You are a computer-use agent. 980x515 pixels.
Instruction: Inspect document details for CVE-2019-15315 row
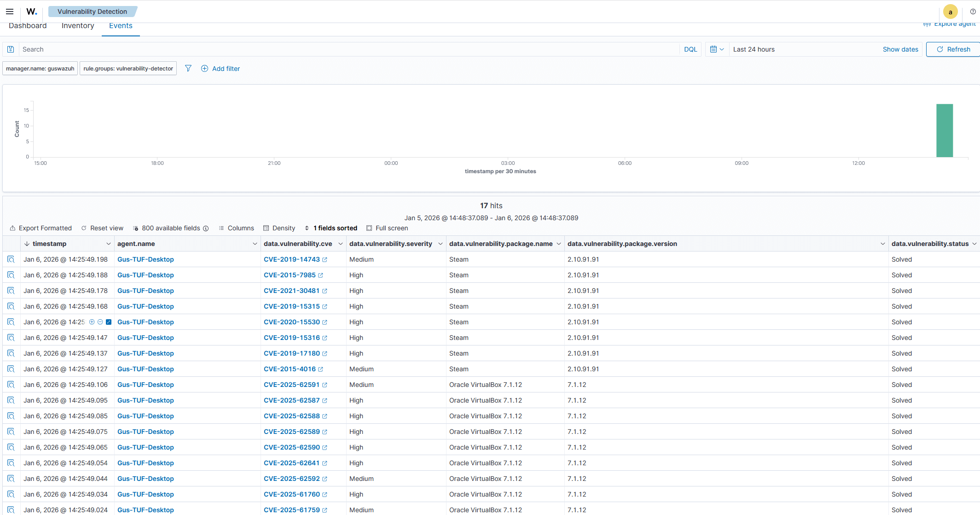point(11,306)
